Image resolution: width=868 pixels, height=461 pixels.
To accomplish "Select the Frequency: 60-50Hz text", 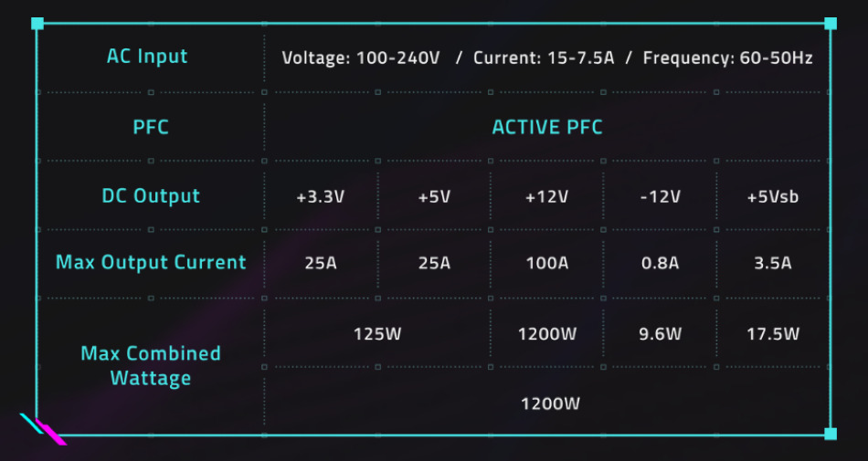I will (727, 58).
